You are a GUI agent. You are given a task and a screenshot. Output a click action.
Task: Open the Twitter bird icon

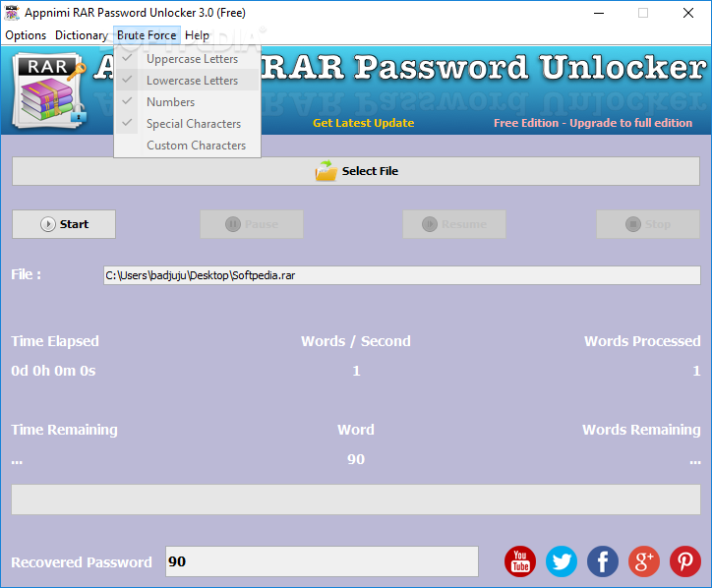(562, 561)
